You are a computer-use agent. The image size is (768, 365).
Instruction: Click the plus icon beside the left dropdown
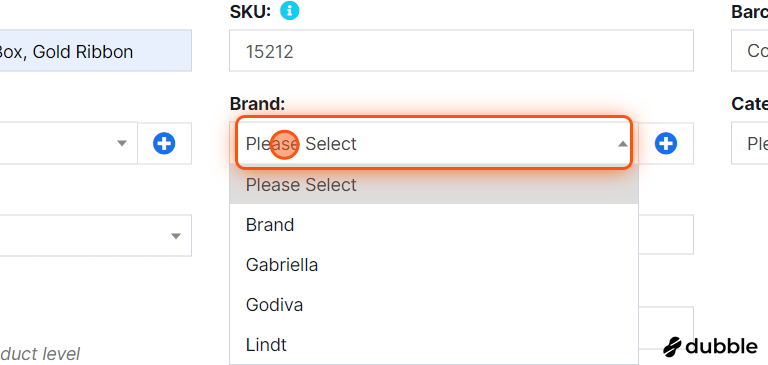coord(164,144)
